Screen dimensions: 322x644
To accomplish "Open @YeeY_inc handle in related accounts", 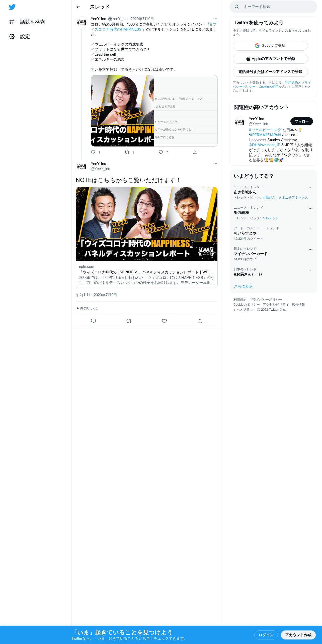I will click(x=258, y=124).
